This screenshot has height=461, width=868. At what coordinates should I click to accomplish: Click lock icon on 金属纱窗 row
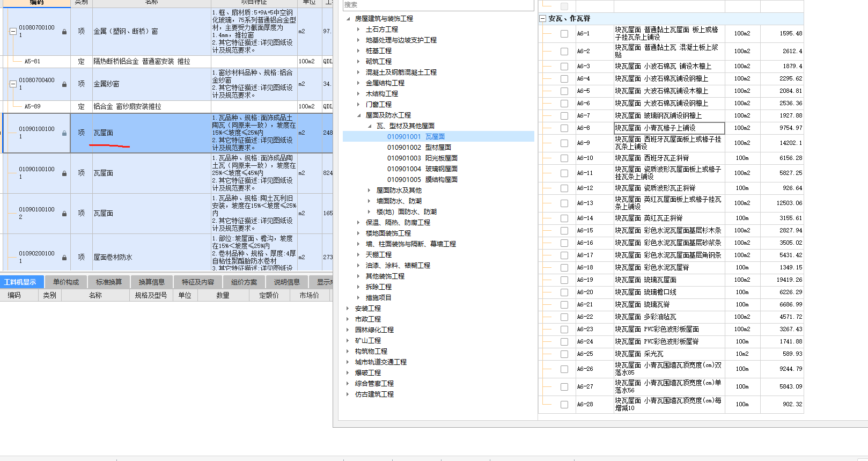[x=64, y=84]
